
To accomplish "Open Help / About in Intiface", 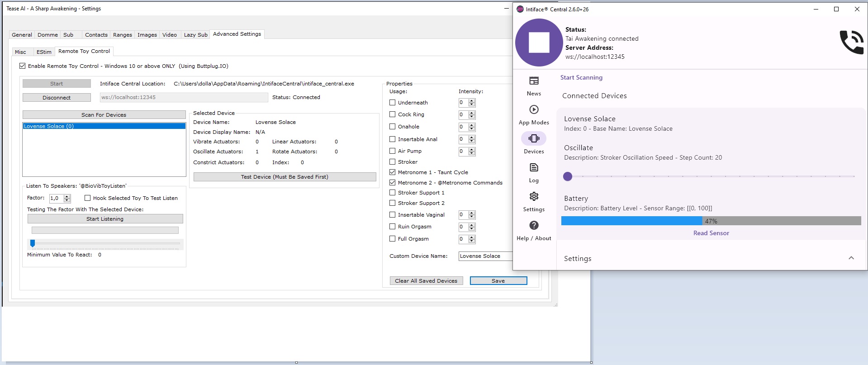I will pyautogui.click(x=534, y=231).
